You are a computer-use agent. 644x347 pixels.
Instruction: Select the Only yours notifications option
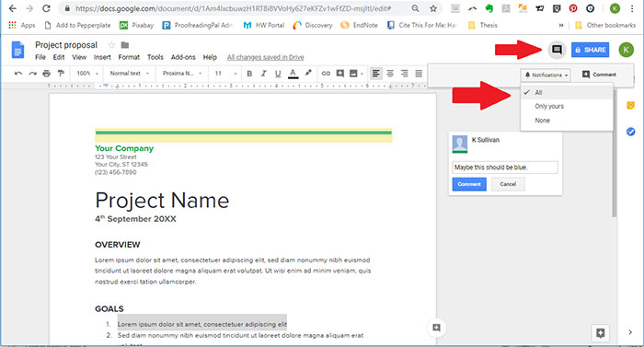(567, 106)
